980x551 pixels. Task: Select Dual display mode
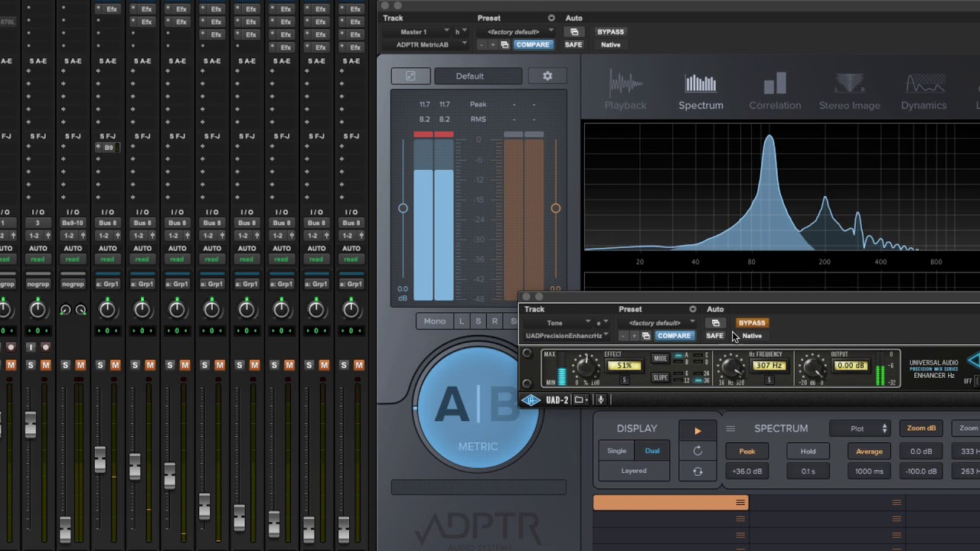coord(652,452)
